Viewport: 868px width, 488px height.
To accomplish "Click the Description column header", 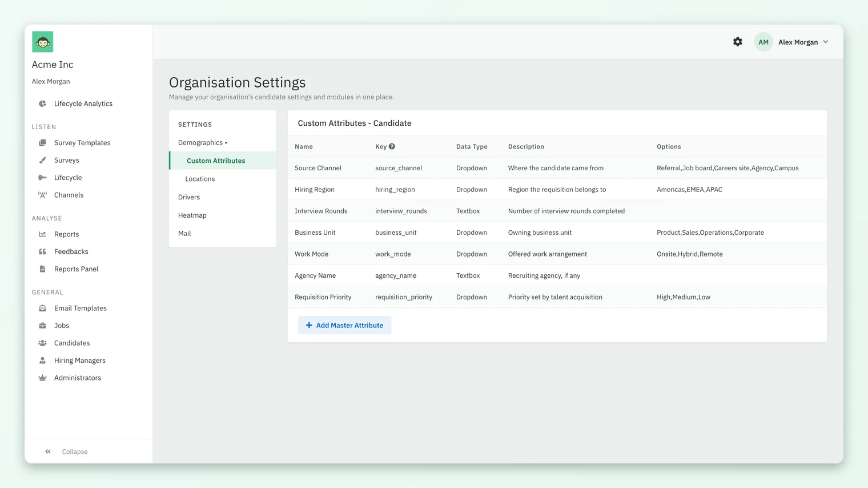I will point(526,146).
